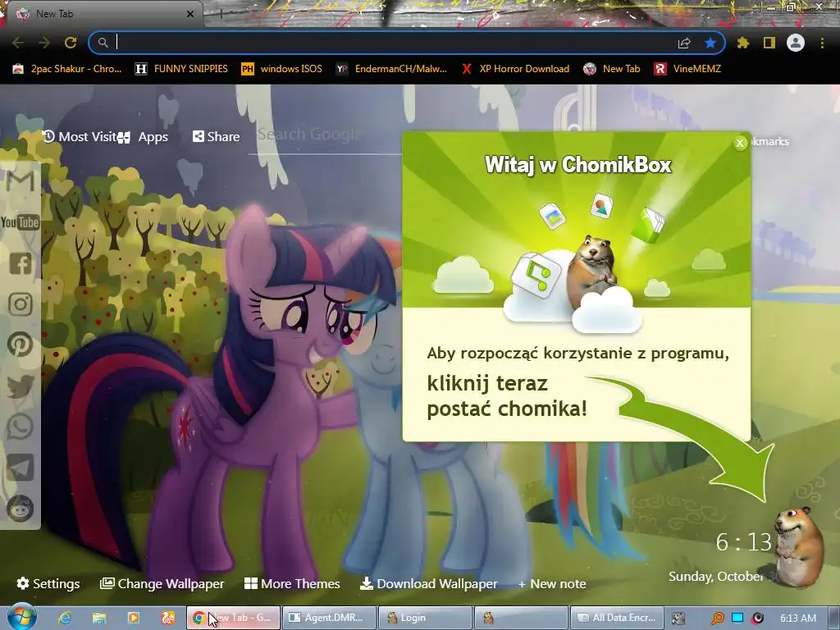Open Instagram shortcut in left sidebar
The height and width of the screenshot is (630, 840).
click(21, 304)
